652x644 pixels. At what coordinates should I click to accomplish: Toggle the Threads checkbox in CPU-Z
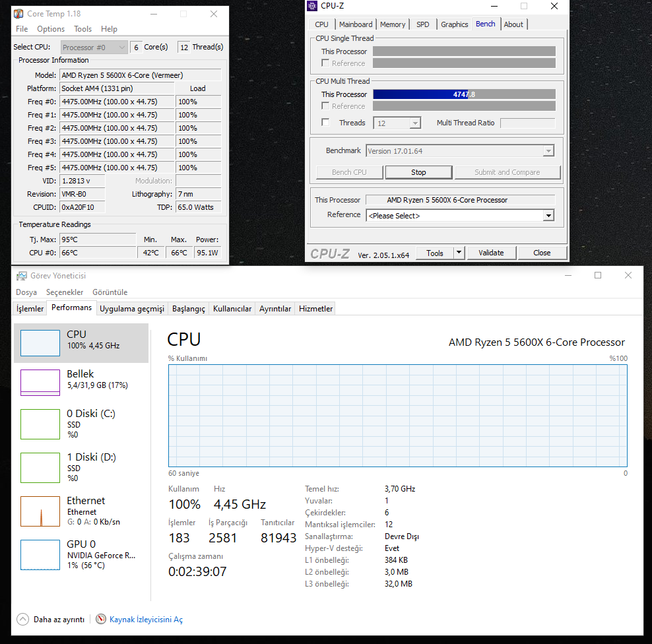[325, 122]
